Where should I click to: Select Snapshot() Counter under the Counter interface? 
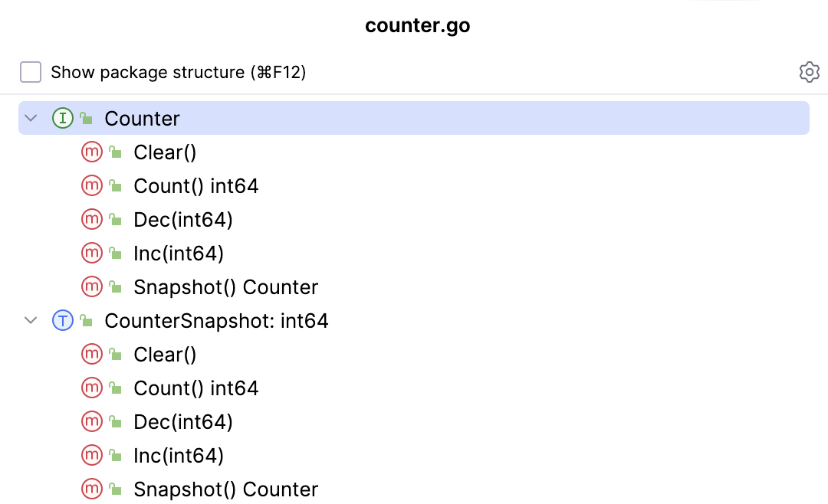(x=225, y=287)
